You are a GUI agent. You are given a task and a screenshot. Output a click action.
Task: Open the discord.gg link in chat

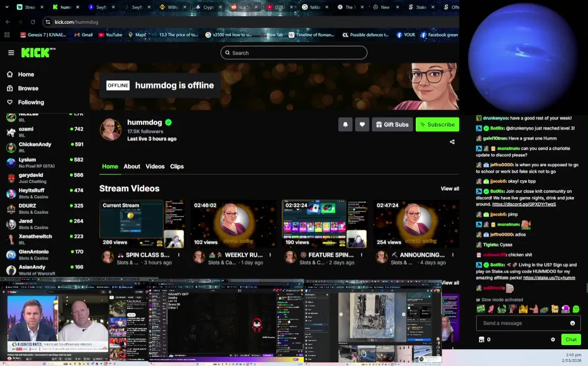[524, 204]
